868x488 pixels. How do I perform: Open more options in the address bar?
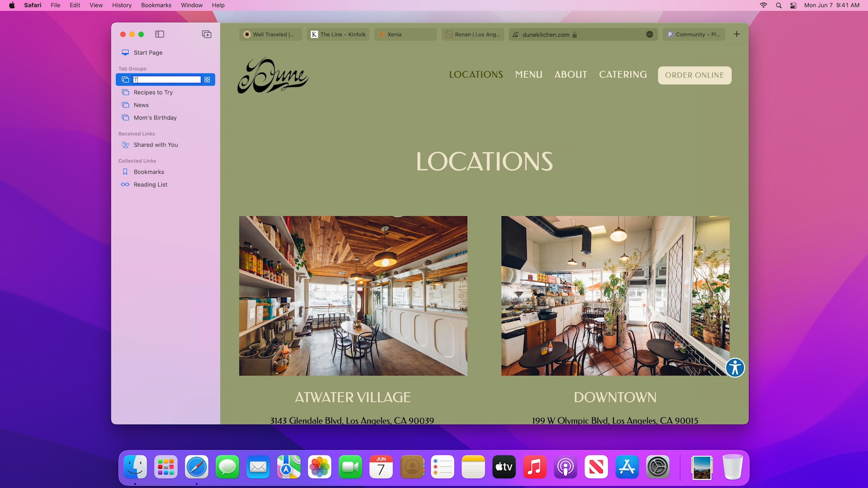pos(650,34)
